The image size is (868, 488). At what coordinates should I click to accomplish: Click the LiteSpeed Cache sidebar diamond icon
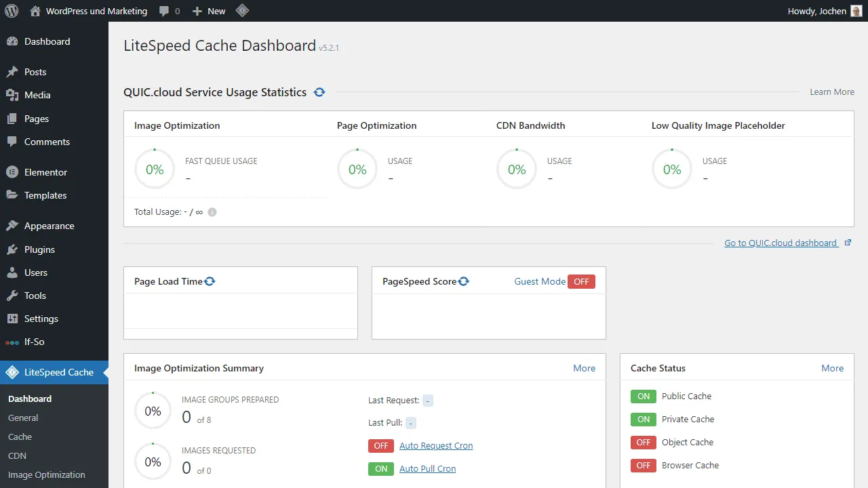[x=12, y=372]
